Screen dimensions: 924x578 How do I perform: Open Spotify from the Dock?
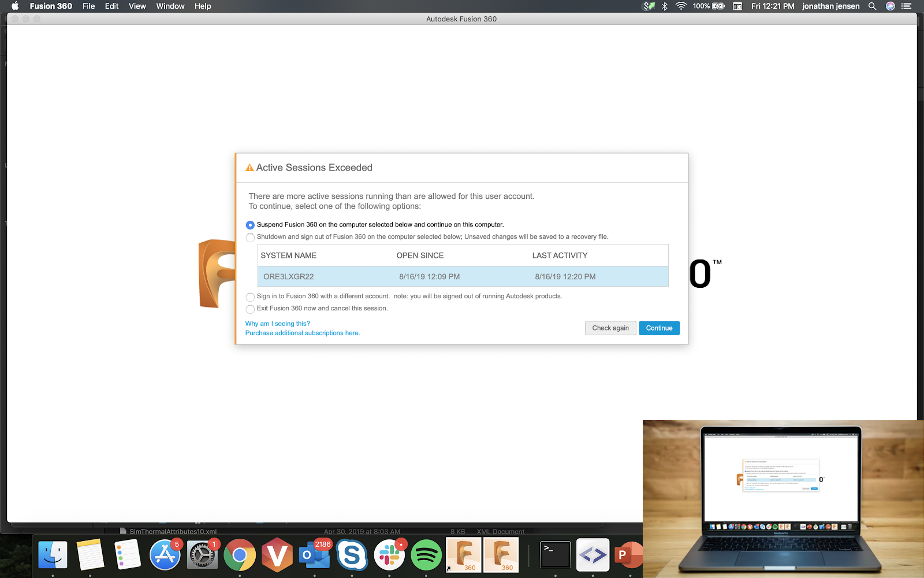[x=426, y=555]
